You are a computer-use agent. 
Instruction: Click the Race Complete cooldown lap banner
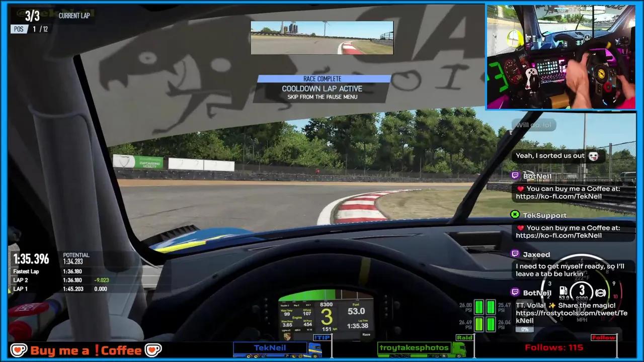[x=322, y=88]
